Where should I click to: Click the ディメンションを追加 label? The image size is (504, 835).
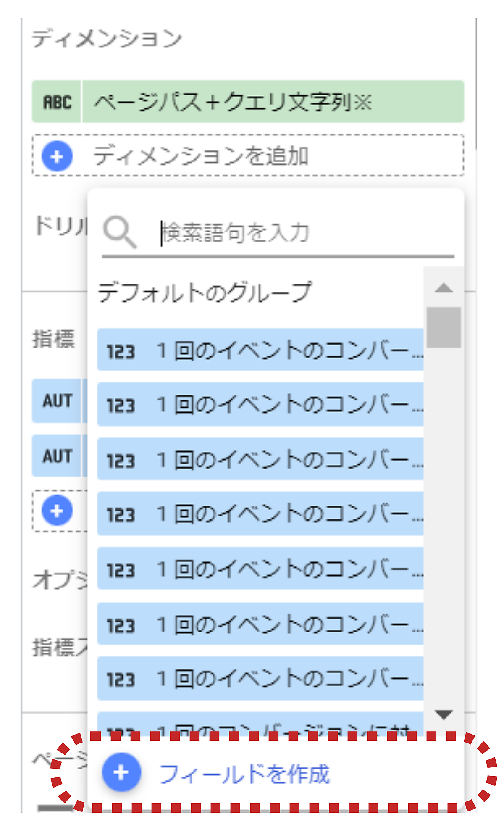(x=201, y=156)
